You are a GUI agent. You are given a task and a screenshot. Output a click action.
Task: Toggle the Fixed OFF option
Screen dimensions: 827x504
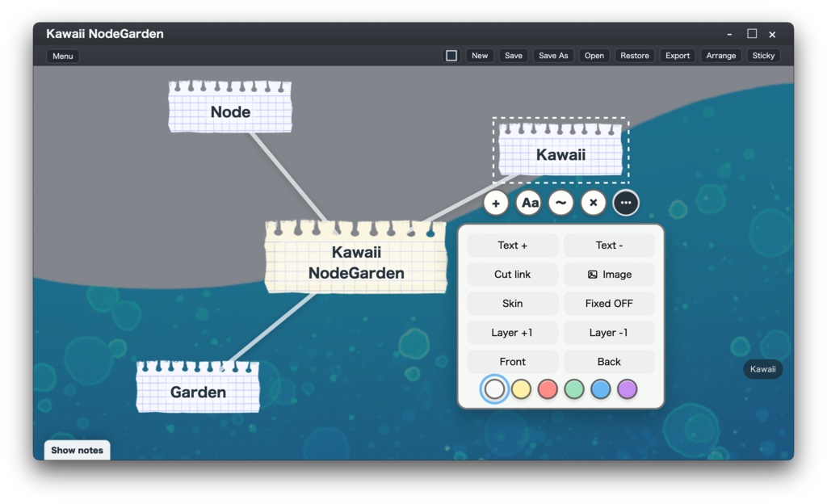coord(609,303)
